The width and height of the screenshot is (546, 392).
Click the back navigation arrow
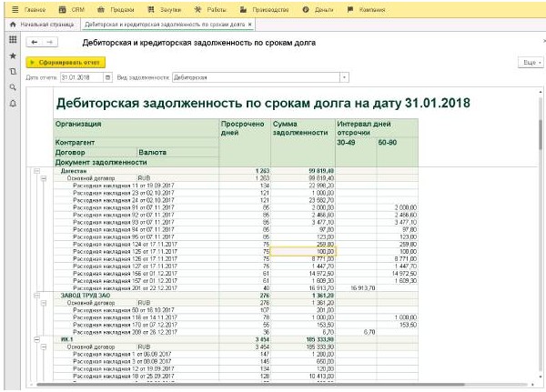click(x=35, y=43)
